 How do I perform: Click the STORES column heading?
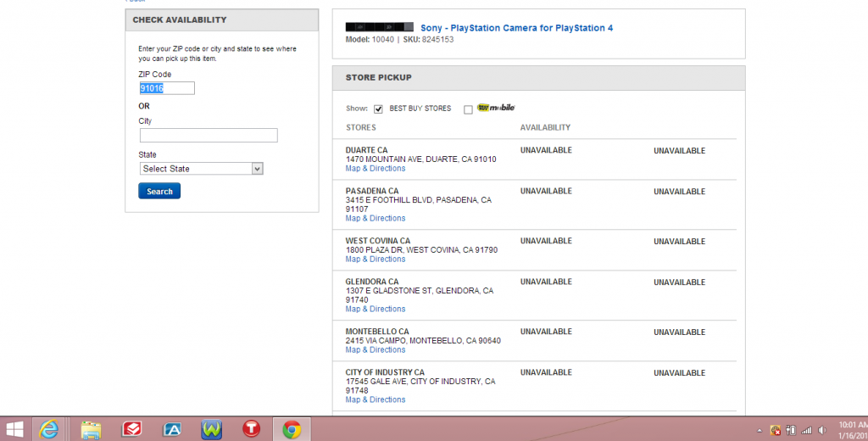(361, 127)
